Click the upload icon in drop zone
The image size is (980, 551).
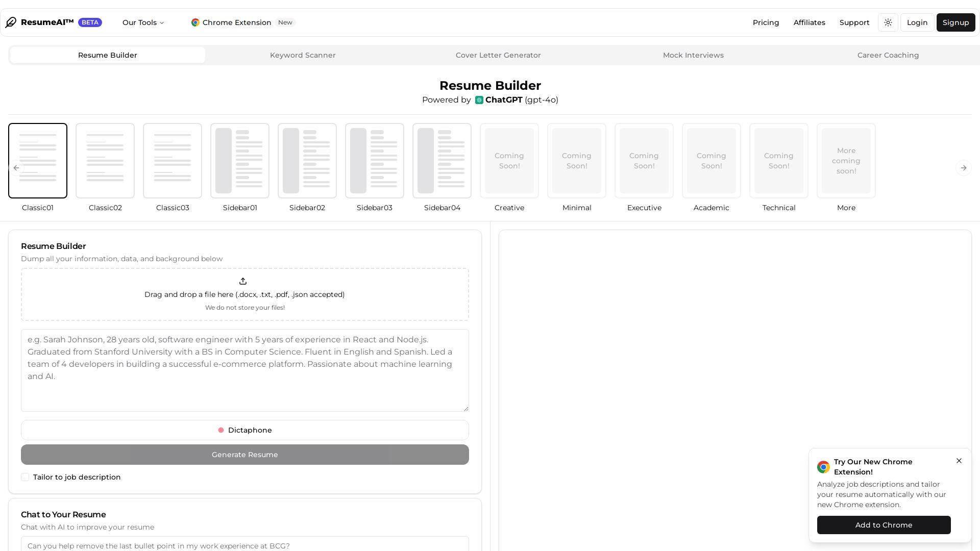coord(243,281)
